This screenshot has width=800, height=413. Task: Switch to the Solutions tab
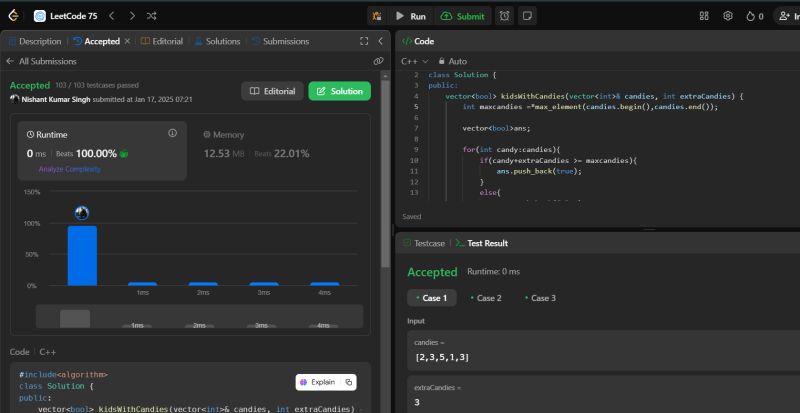[217, 41]
